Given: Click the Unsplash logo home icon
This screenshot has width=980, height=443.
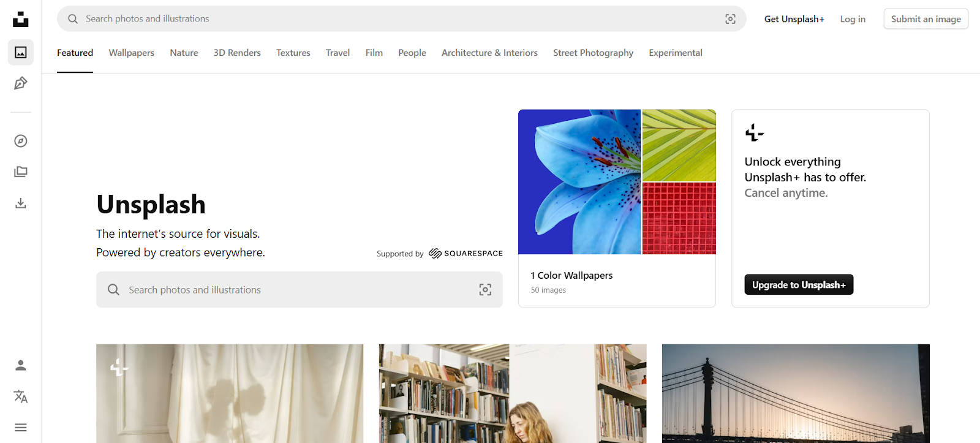Looking at the screenshot, I should (x=21, y=19).
